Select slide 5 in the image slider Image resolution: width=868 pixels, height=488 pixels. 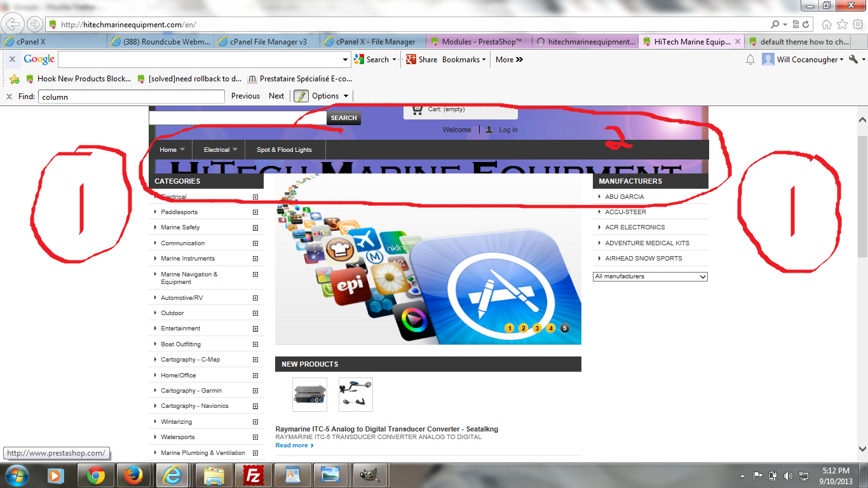(565, 329)
